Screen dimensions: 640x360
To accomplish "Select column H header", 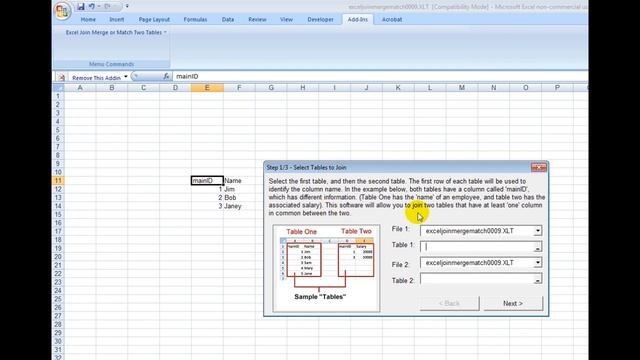I will click(302, 88).
